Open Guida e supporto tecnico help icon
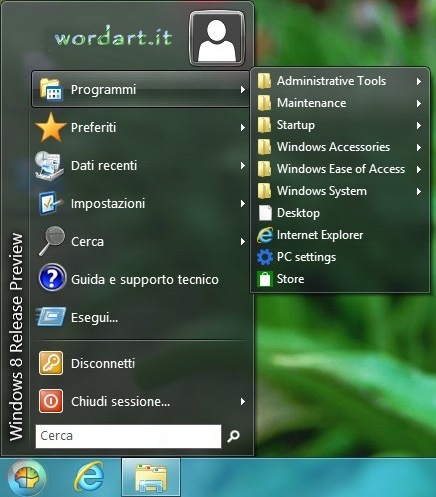This screenshot has width=436, height=497. tap(52, 278)
